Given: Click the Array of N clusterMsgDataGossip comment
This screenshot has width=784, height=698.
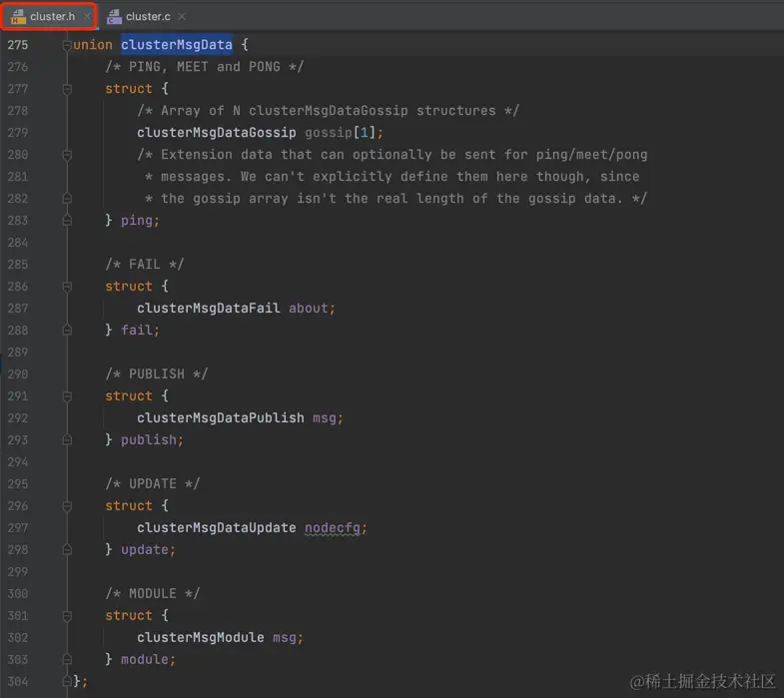Looking at the screenshot, I should click(x=329, y=111).
